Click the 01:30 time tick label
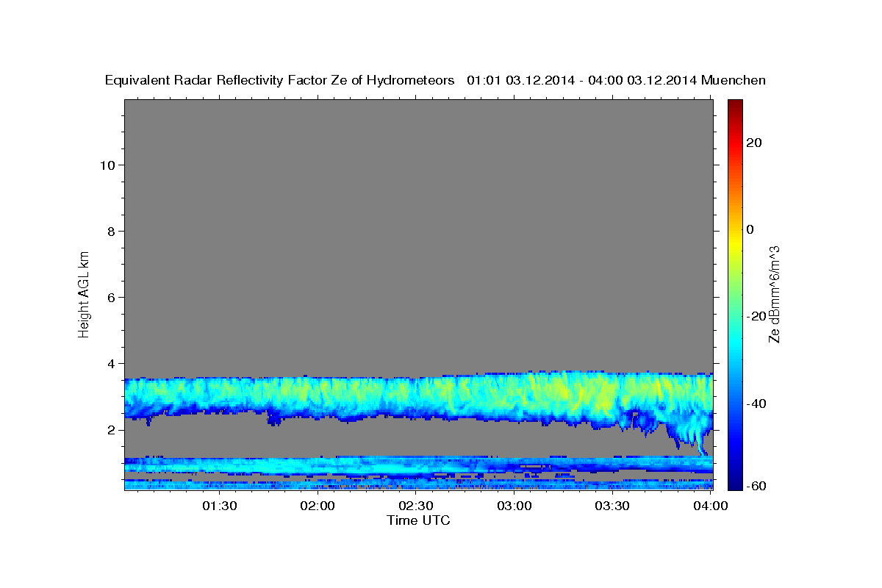 [220, 506]
